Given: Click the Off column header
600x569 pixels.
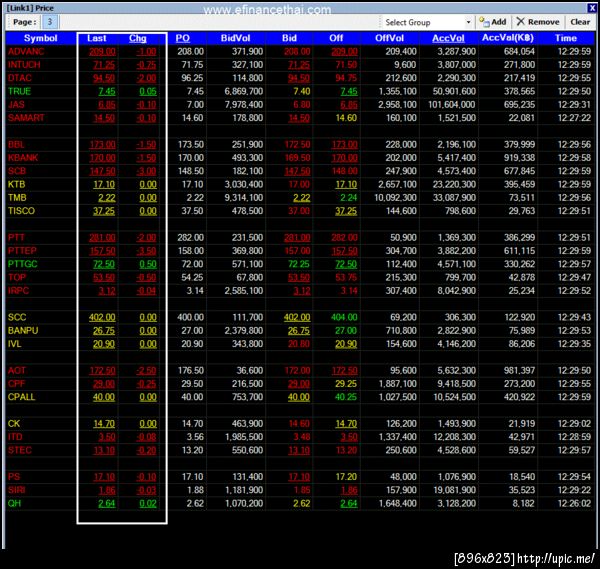Looking at the screenshot, I should [336, 38].
